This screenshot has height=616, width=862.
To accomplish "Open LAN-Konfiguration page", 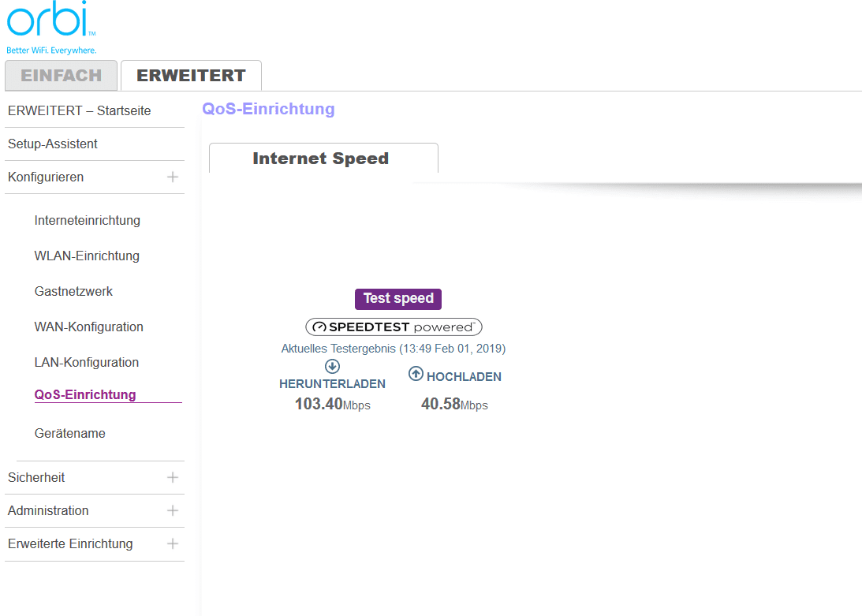I will pyautogui.click(x=87, y=363).
